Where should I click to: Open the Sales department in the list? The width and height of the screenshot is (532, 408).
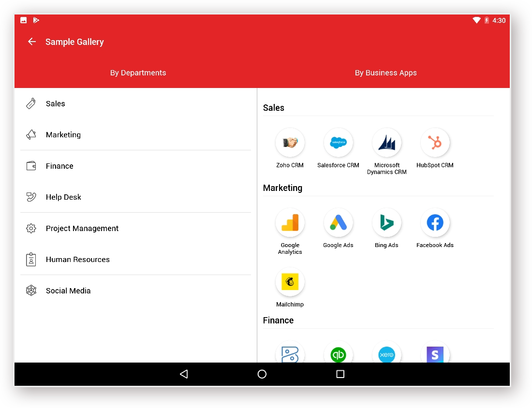click(136, 103)
